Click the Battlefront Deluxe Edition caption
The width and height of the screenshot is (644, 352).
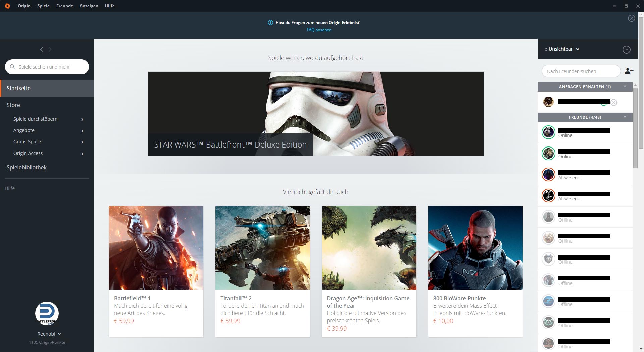pyautogui.click(x=230, y=145)
